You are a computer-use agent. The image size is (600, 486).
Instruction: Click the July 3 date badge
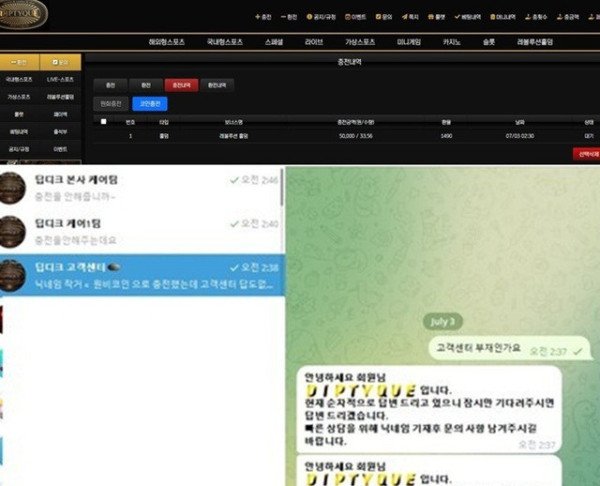[443, 321]
